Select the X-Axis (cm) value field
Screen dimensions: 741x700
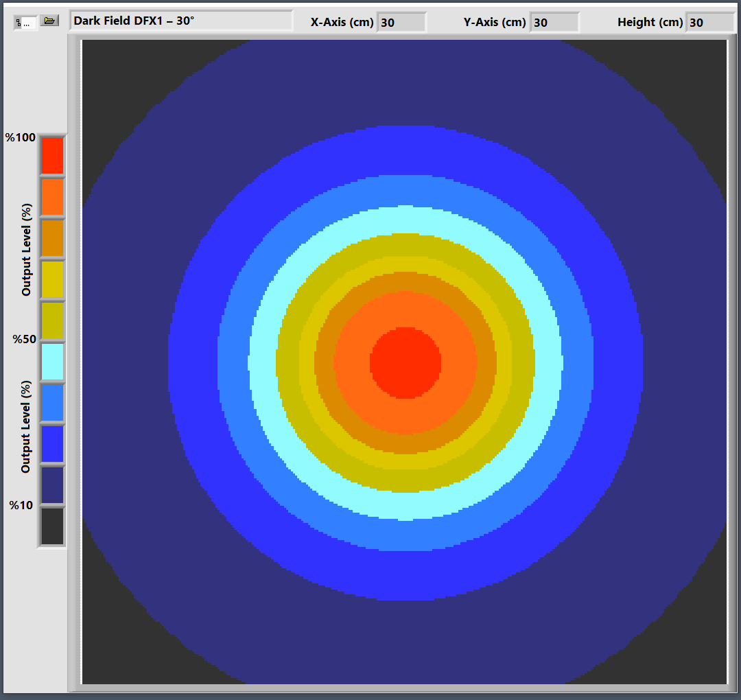click(401, 23)
